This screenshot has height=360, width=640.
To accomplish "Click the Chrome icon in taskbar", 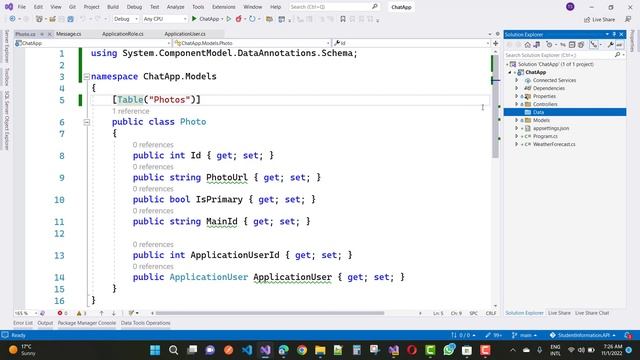I will point(302,350).
